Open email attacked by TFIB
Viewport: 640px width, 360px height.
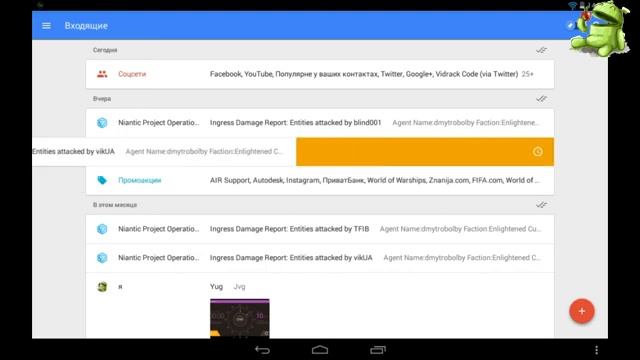320,229
